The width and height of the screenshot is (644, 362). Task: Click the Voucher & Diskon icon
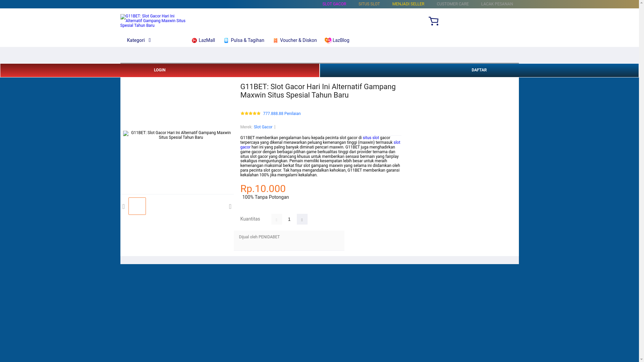pos(275,41)
